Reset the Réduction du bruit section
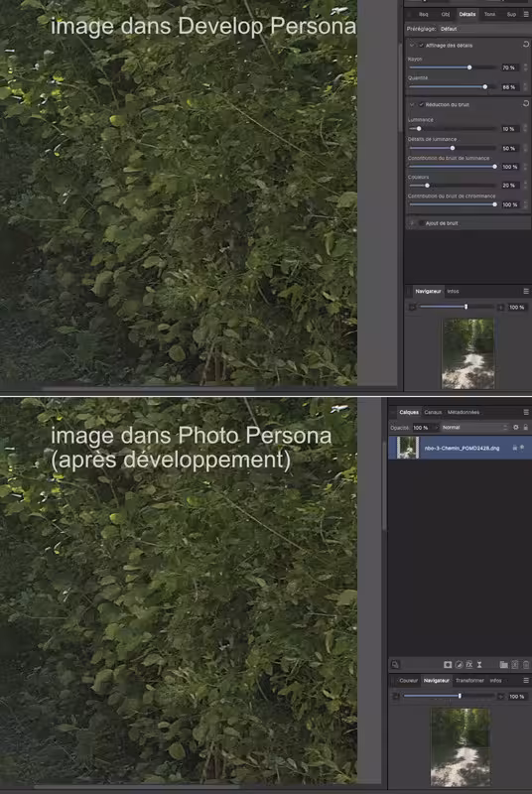Screen dimensions: 532x794 click(x=526, y=104)
